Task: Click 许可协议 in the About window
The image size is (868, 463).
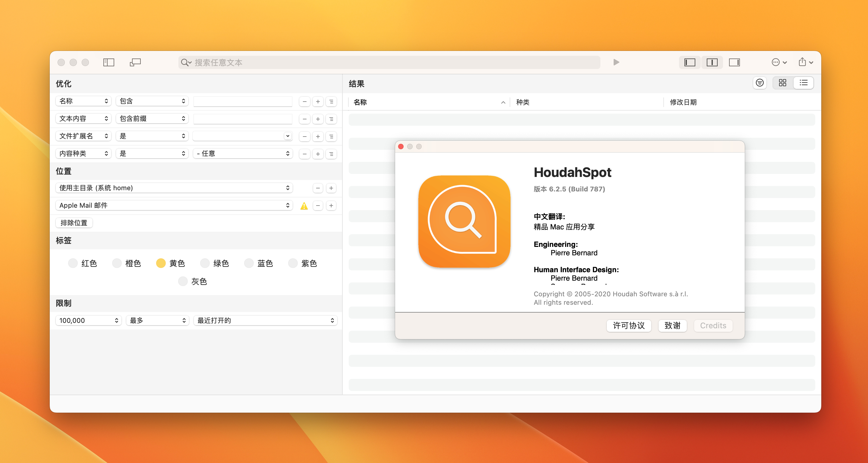Action: click(629, 326)
